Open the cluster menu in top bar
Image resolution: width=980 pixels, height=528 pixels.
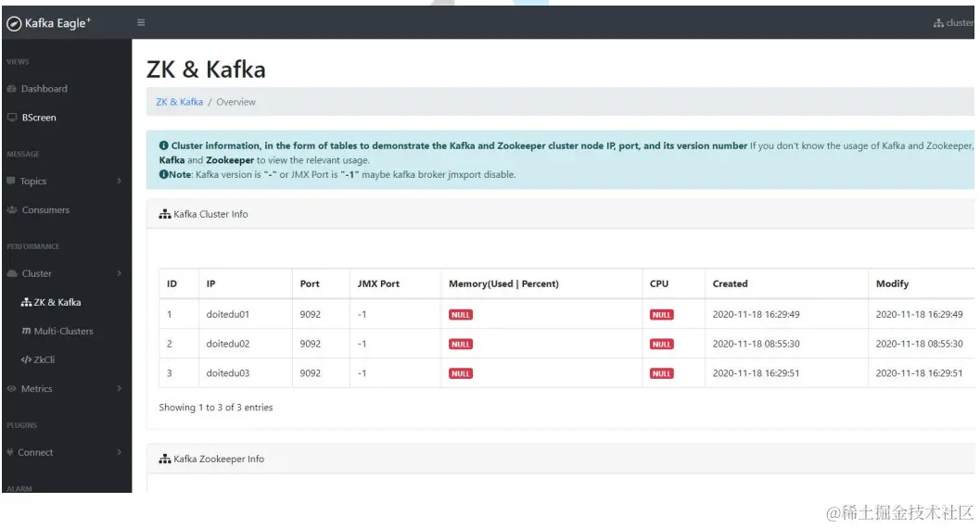[954, 23]
